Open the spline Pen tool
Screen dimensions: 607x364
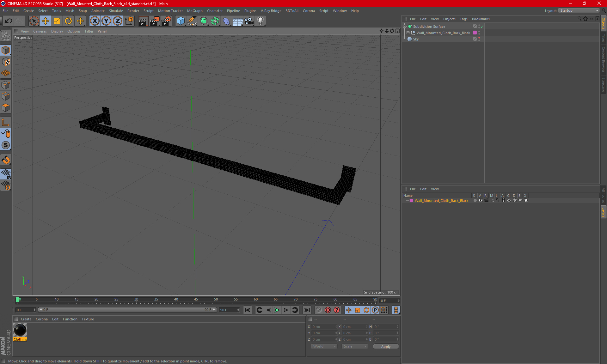point(192,21)
